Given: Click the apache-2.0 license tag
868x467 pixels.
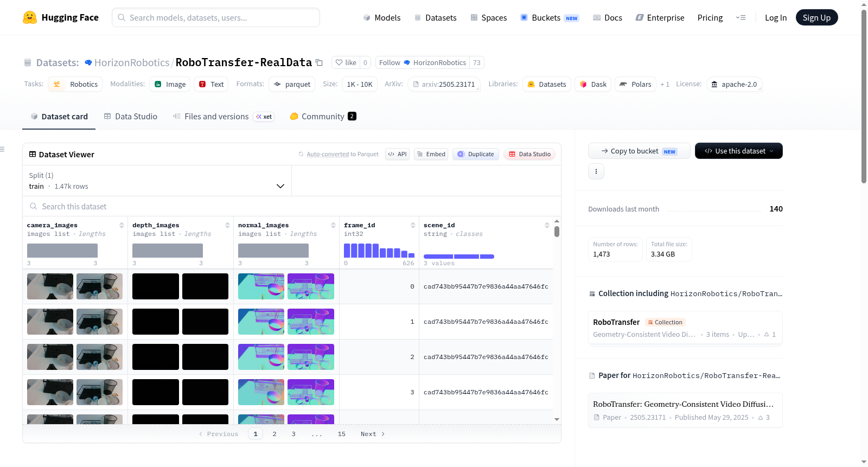Looking at the screenshot, I should pos(734,84).
